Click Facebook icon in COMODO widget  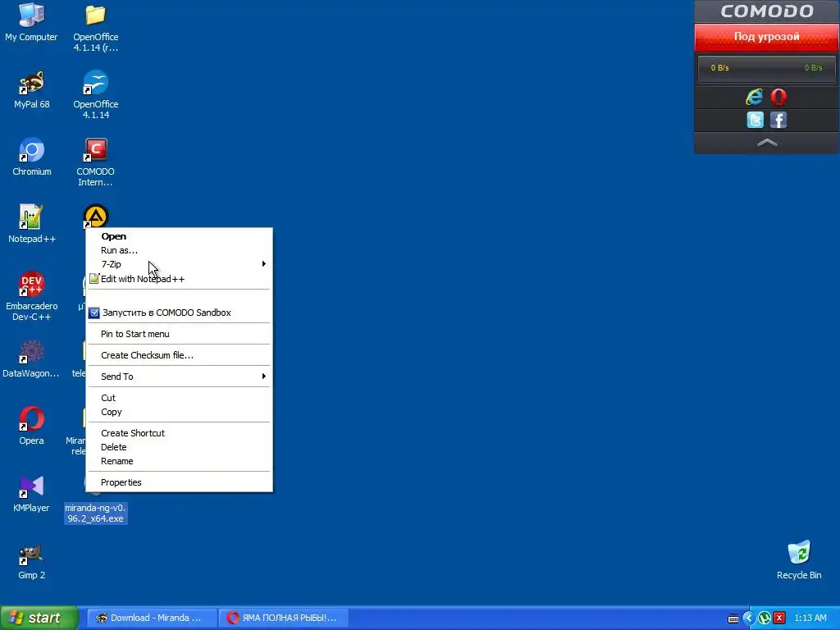(x=778, y=120)
